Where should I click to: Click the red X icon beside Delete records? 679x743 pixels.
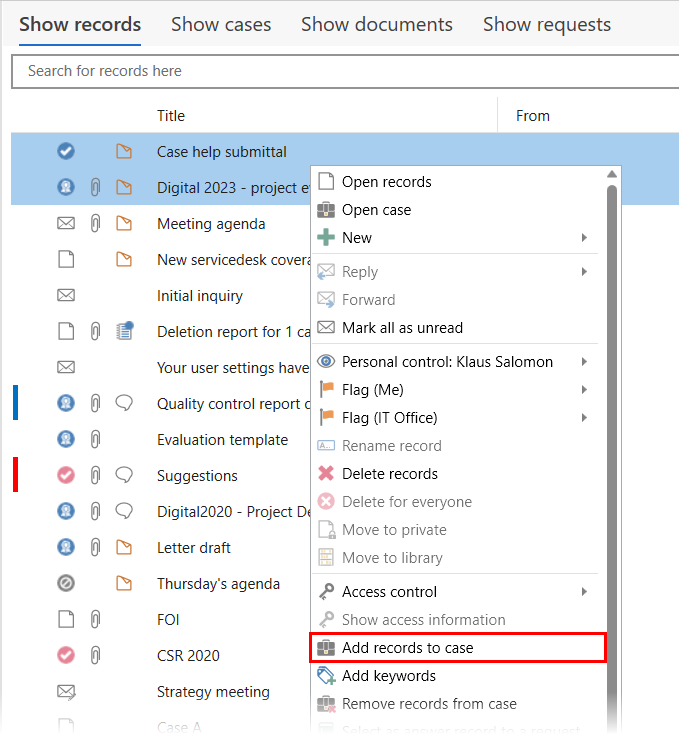(326, 473)
